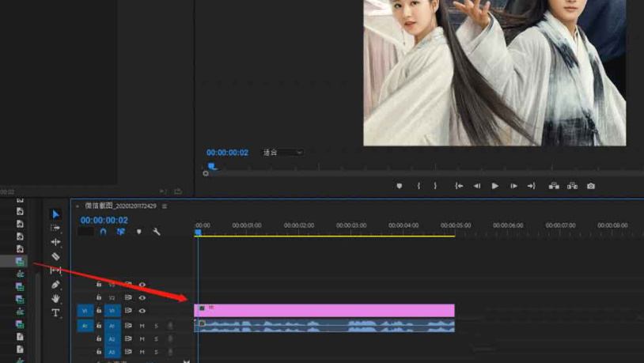This screenshot has height=363, width=644.
Task: Toggle sync lock on track V2
Action: point(128,297)
